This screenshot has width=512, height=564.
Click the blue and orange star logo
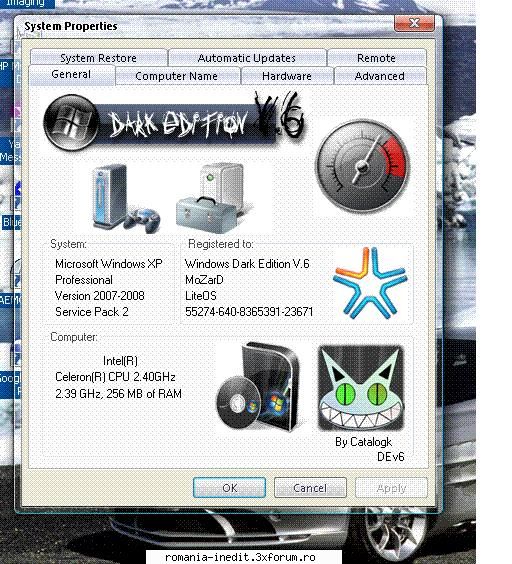[370, 283]
